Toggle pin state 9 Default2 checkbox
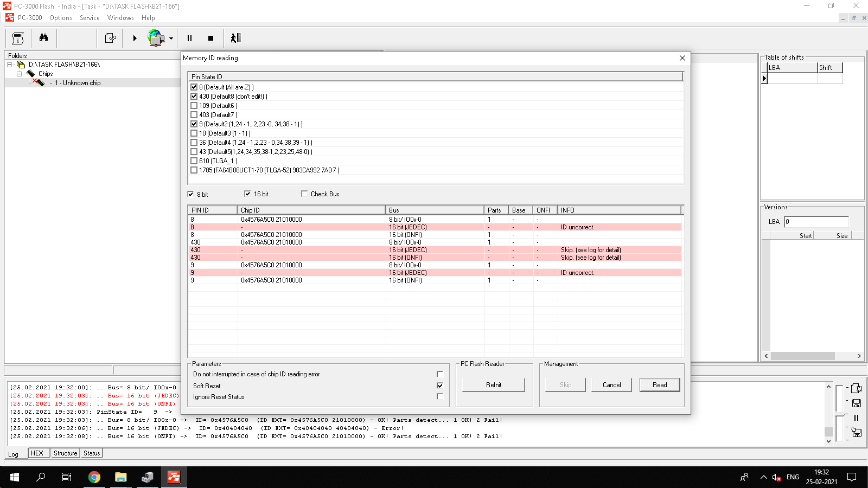Image resolution: width=868 pixels, height=488 pixels. [x=194, y=124]
